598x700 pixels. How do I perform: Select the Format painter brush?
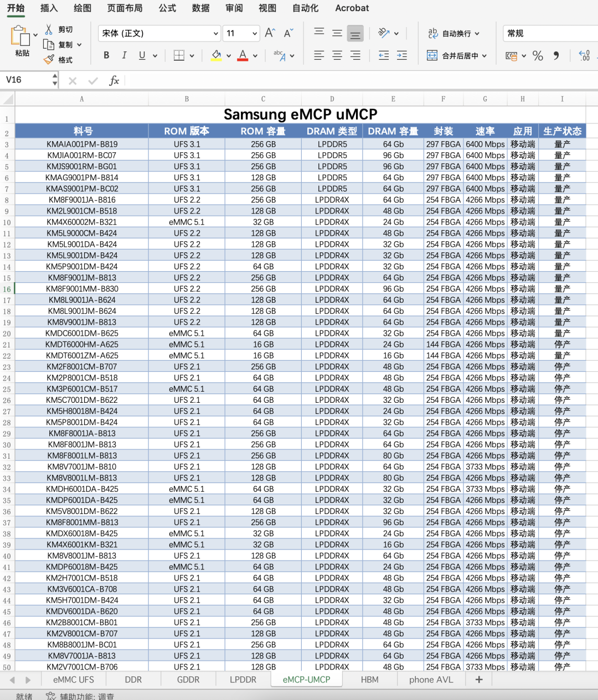point(49,59)
